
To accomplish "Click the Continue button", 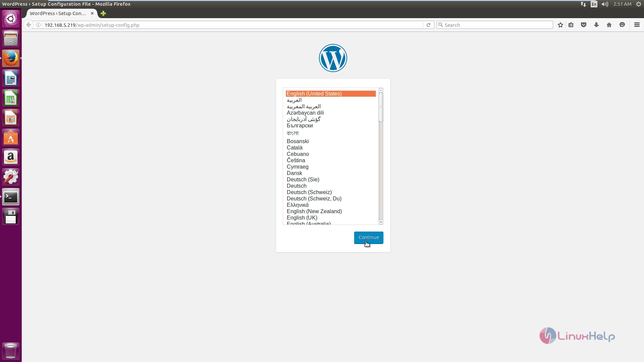I will (x=369, y=238).
